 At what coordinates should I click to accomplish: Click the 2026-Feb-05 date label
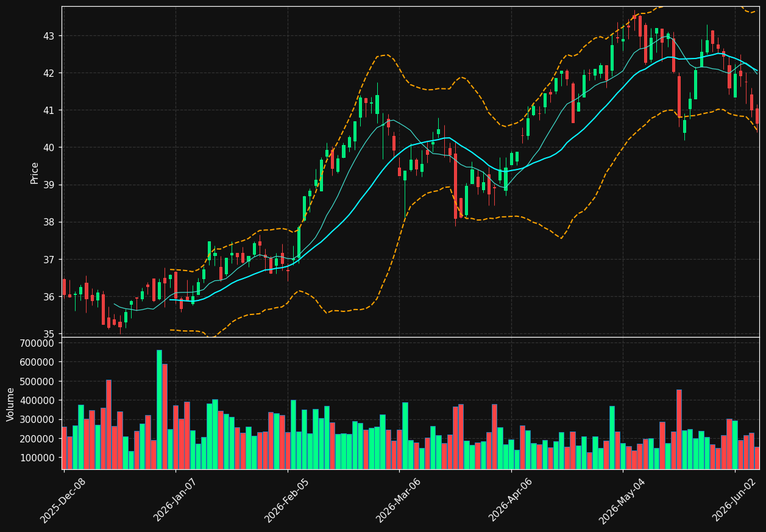tap(287, 500)
